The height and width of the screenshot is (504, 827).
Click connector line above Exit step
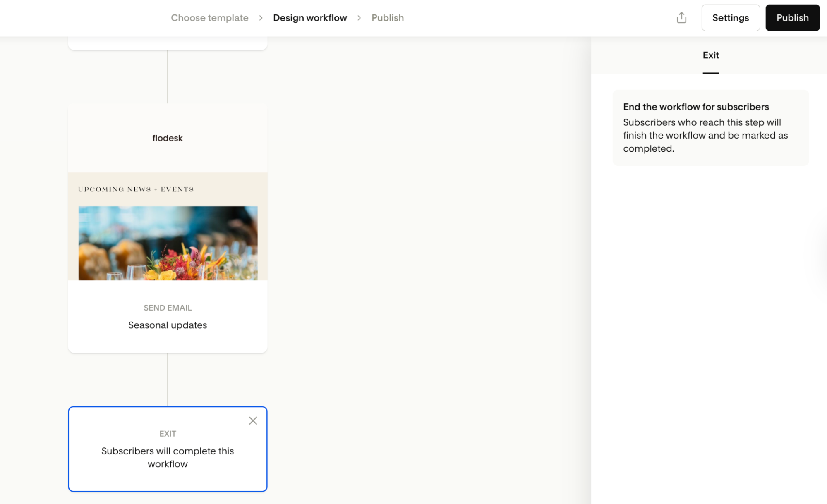(167, 380)
